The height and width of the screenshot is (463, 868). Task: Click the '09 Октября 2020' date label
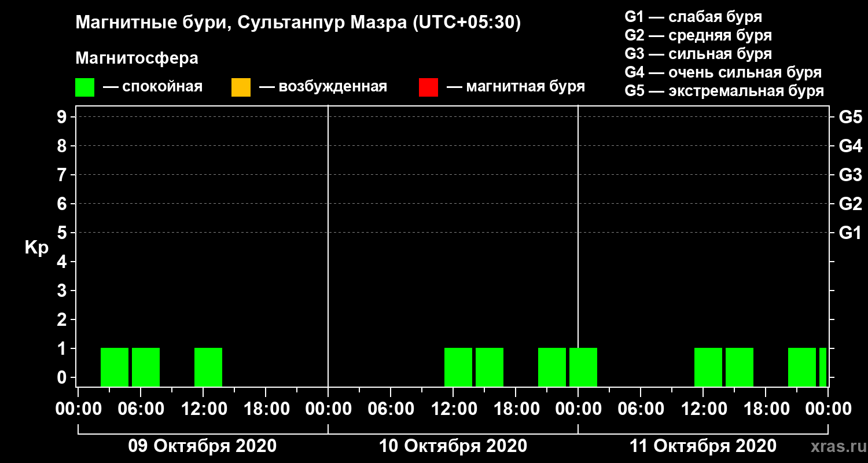[x=202, y=446]
